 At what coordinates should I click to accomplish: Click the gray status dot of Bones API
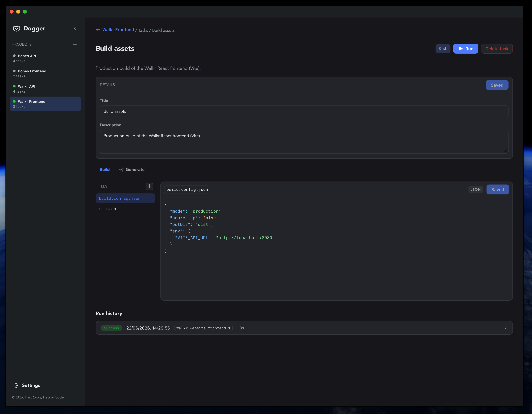point(14,56)
